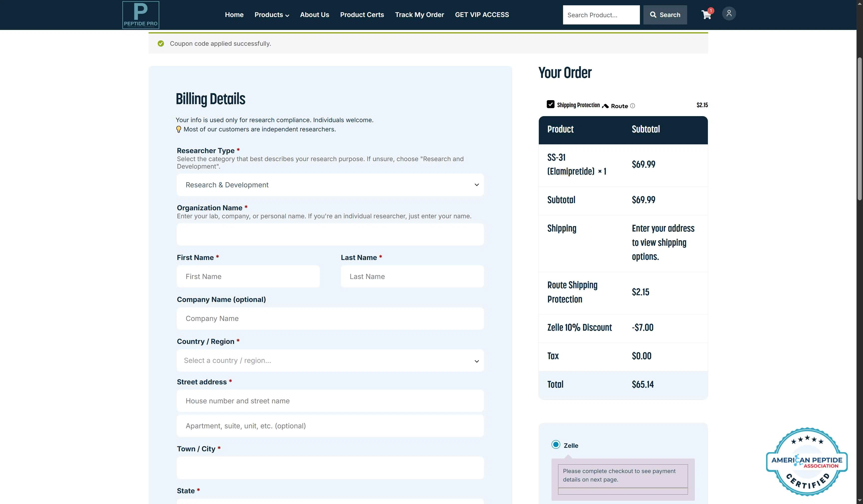Open the Researcher Type dropdown

330,185
